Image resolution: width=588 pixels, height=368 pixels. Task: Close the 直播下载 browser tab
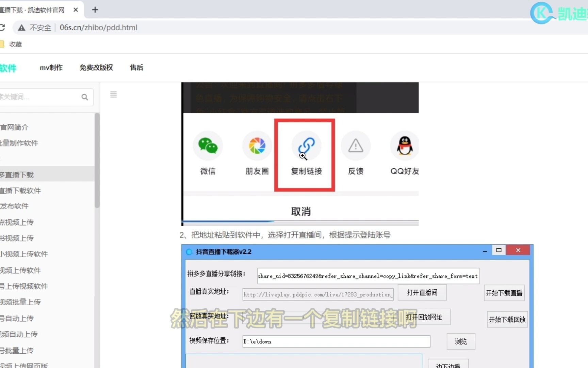coord(76,10)
